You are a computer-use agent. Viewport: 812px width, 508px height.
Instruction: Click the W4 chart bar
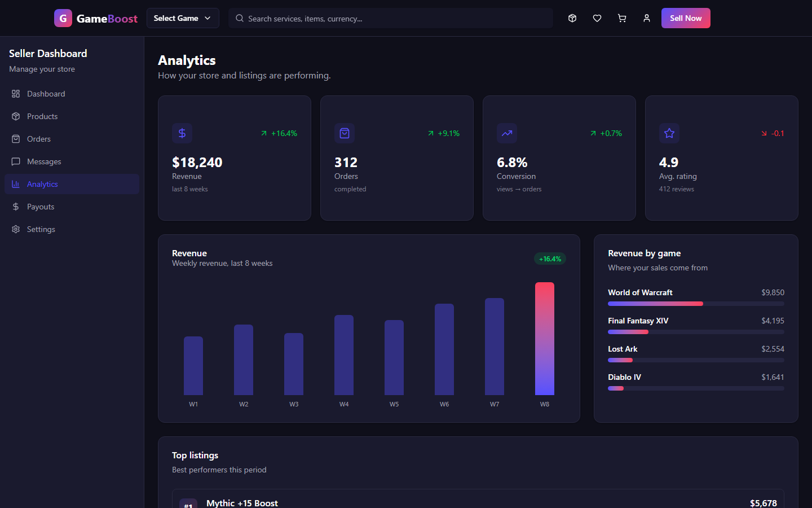click(x=344, y=355)
